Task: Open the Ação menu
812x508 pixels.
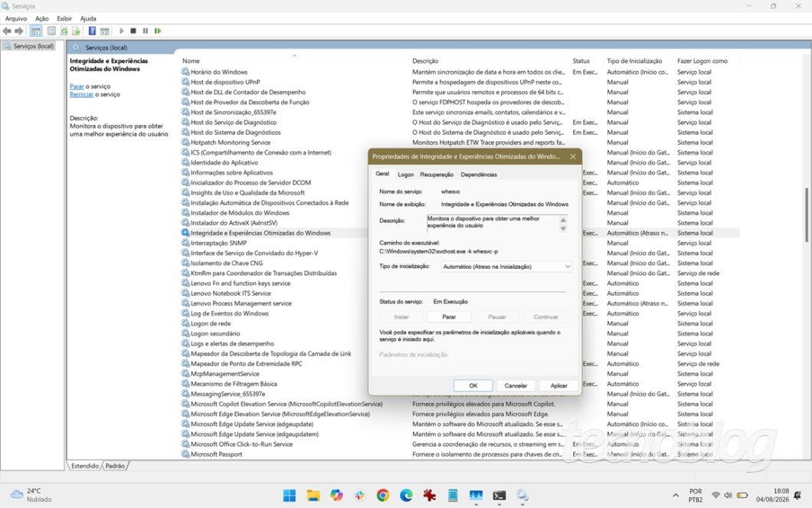Action: 42,18
